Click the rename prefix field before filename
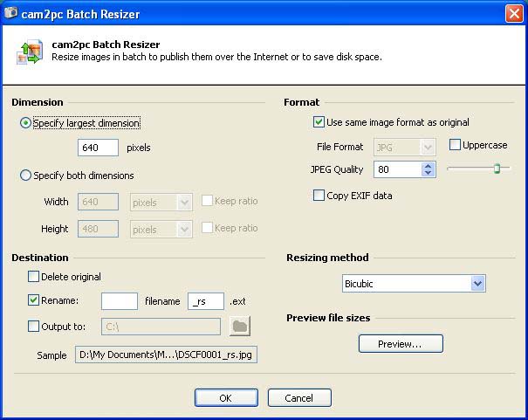 click(120, 301)
